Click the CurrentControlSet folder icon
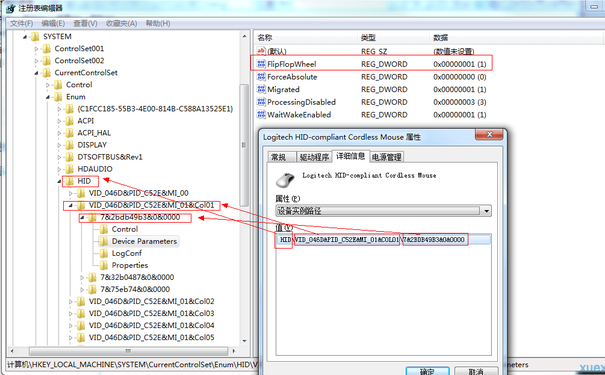 click(47, 73)
